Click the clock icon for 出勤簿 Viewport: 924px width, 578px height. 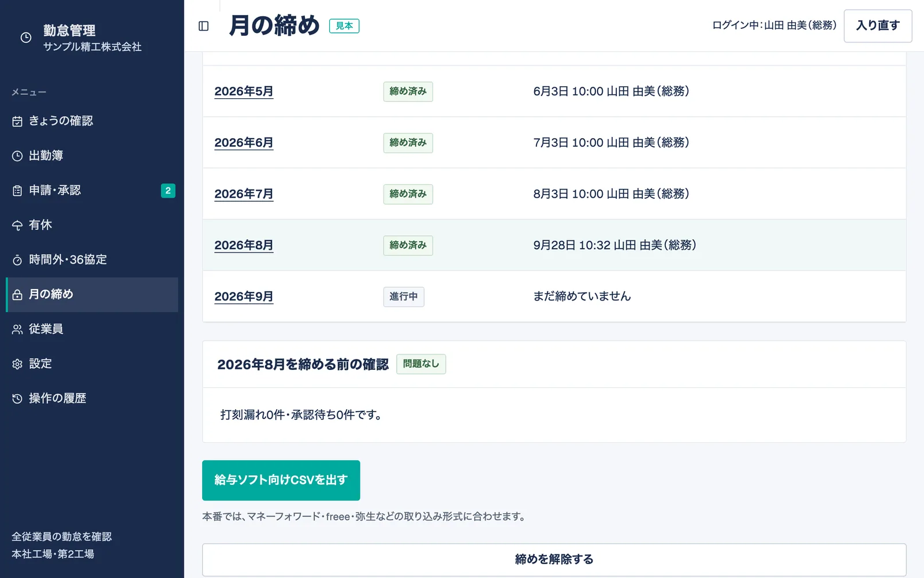(x=17, y=156)
